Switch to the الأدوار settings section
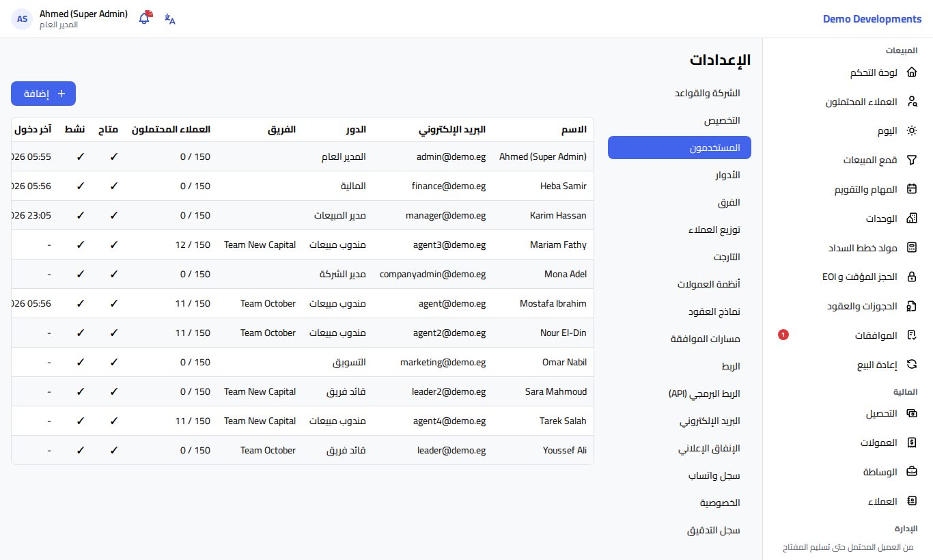The width and height of the screenshot is (933, 560). [x=680, y=175]
